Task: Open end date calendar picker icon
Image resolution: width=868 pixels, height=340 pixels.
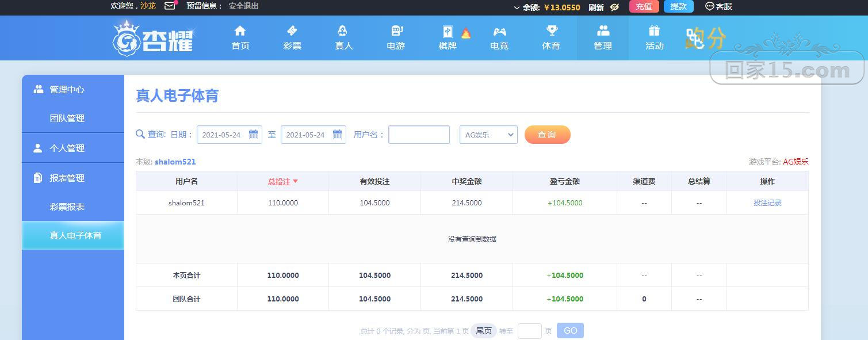Action: (337, 135)
